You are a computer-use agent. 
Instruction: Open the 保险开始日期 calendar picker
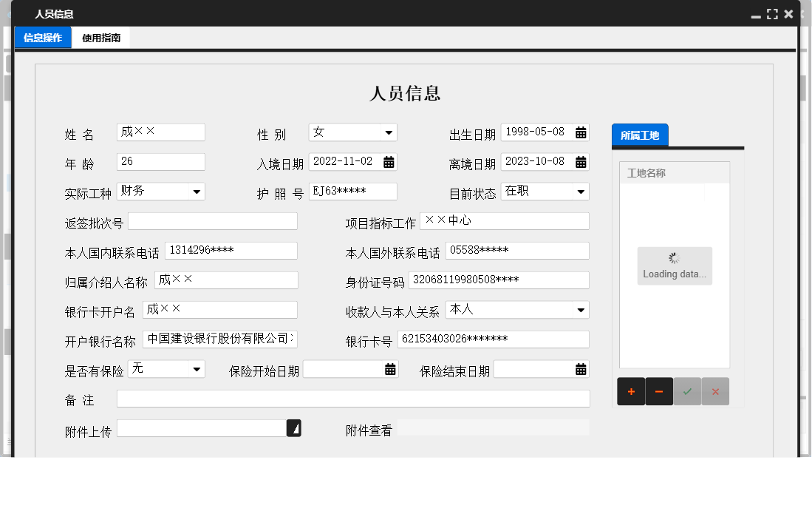click(390, 368)
